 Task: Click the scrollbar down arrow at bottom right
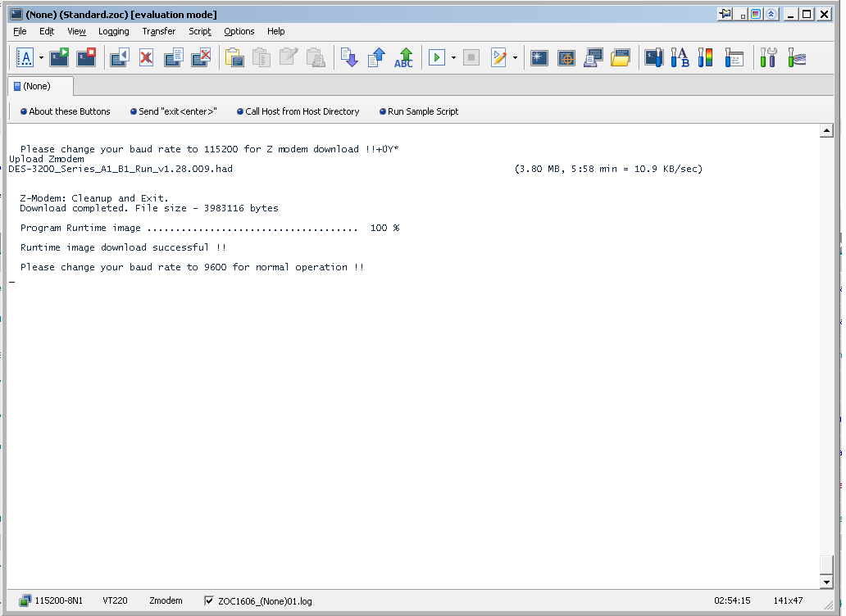[826, 581]
